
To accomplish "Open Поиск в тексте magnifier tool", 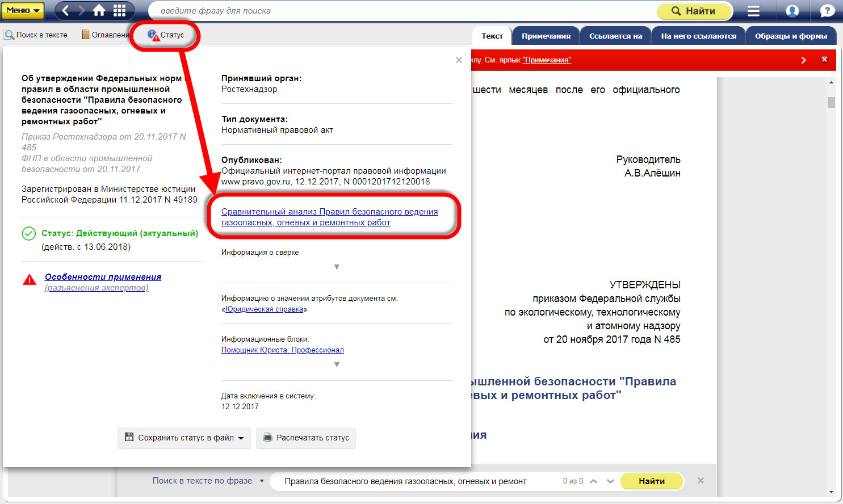I will [x=36, y=35].
